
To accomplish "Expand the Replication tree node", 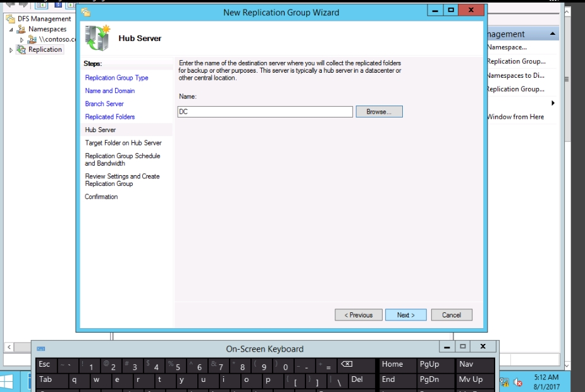I will point(11,50).
